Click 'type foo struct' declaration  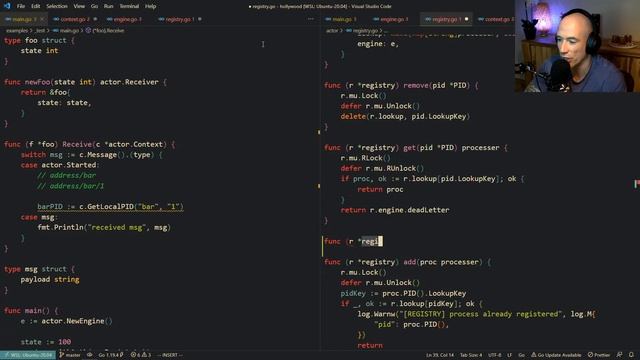pyautogui.click(x=40, y=40)
